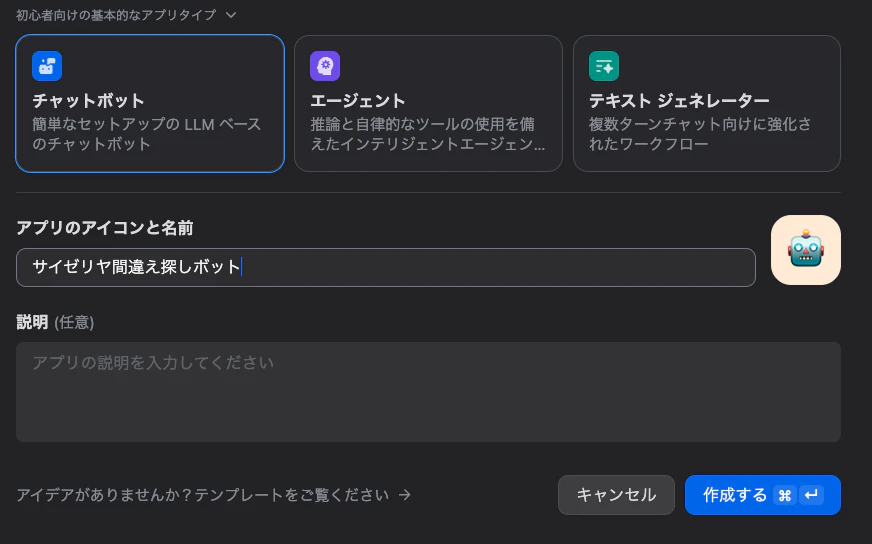Click the return key symbol on create button
The height and width of the screenshot is (544, 872).
click(x=811, y=494)
